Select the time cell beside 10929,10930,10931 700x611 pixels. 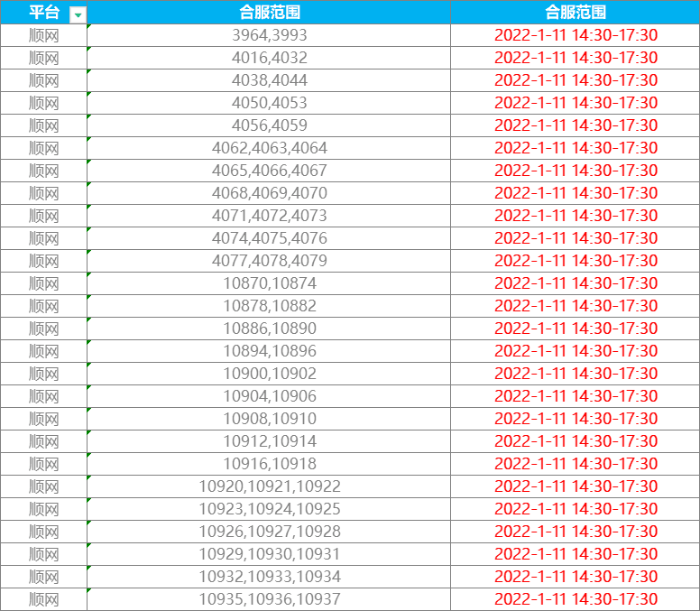(x=576, y=554)
